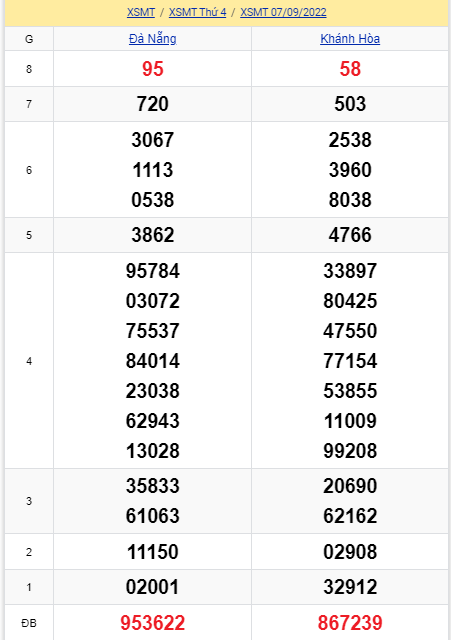Click Đà Nẵng second prize 11150
This screenshot has height=640, width=451.
point(153,552)
